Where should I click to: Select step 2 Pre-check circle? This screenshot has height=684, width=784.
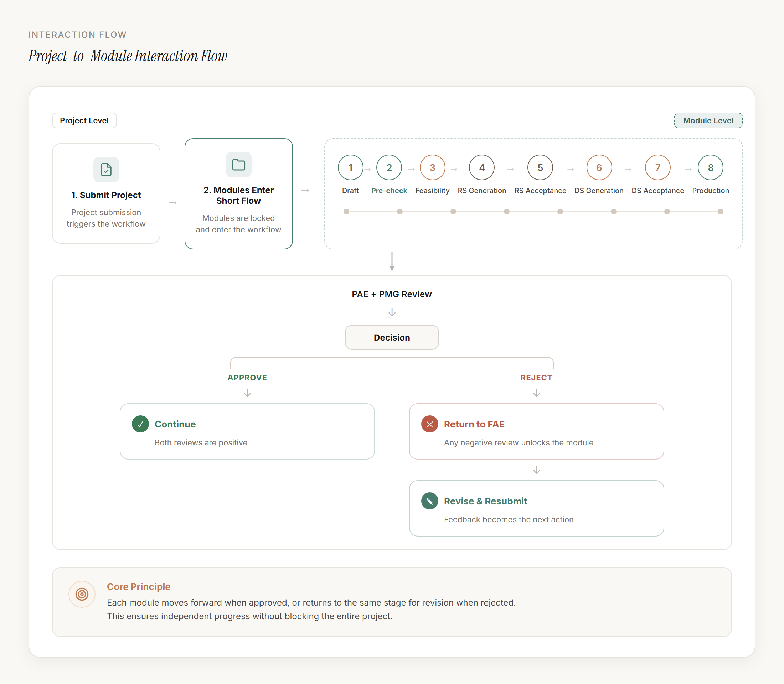pyautogui.click(x=389, y=167)
